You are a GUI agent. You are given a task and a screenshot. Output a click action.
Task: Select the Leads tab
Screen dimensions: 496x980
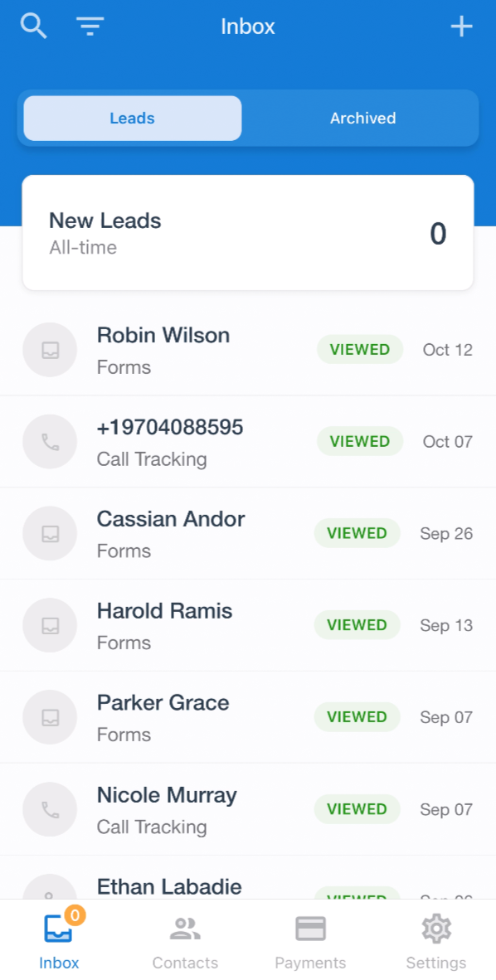click(132, 118)
